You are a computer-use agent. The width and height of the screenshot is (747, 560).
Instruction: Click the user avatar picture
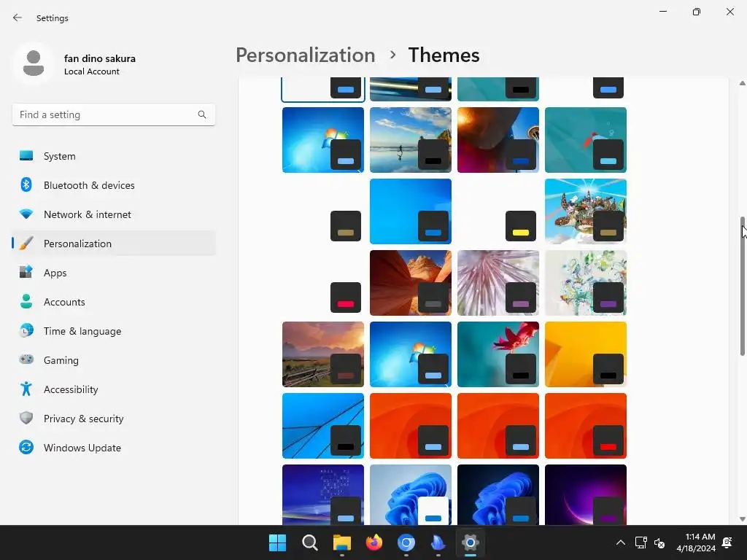point(34,64)
